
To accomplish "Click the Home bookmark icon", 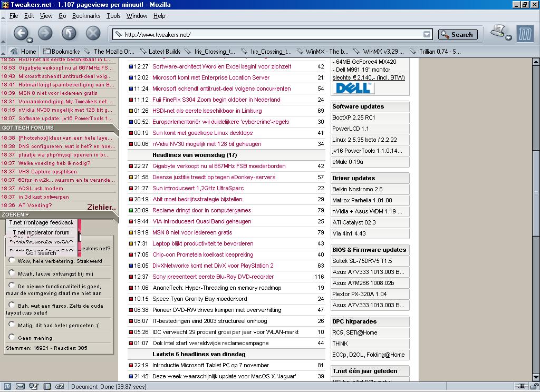I will pos(14,51).
